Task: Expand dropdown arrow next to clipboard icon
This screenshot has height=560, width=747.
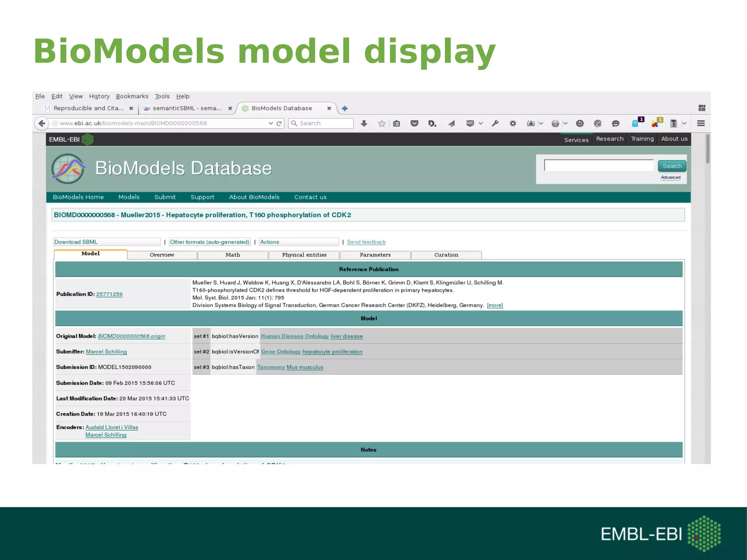Action: (x=684, y=124)
